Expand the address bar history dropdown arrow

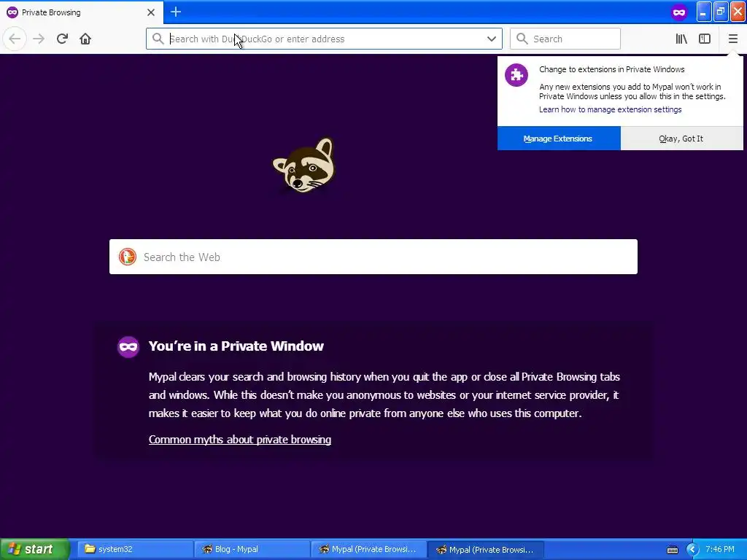492,39
